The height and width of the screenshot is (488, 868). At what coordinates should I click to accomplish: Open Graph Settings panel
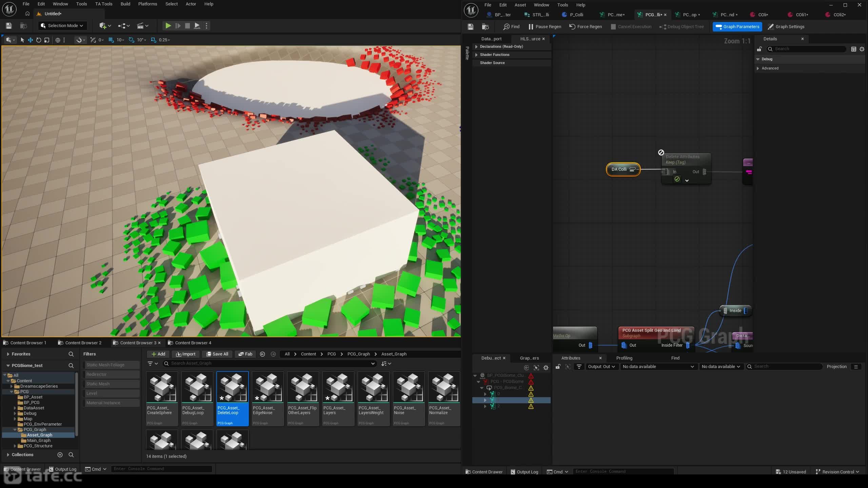(786, 26)
